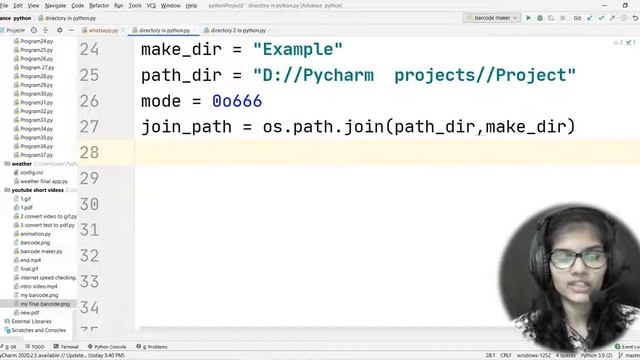Click the CRLF line separator in status bar
The image size is (640, 360).
[506, 356]
